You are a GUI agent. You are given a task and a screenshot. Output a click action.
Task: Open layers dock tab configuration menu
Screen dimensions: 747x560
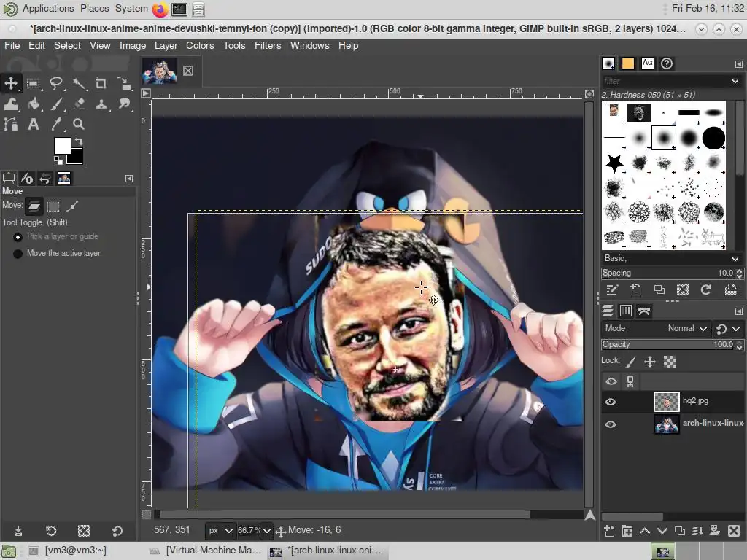click(738, 311)
